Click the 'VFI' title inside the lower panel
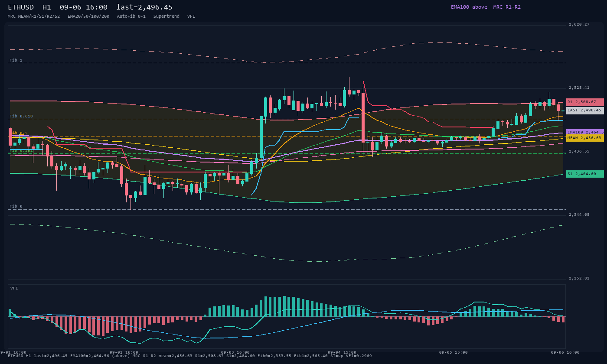The width and height of the screenshot is (607, 364). [x=14, y=288]
